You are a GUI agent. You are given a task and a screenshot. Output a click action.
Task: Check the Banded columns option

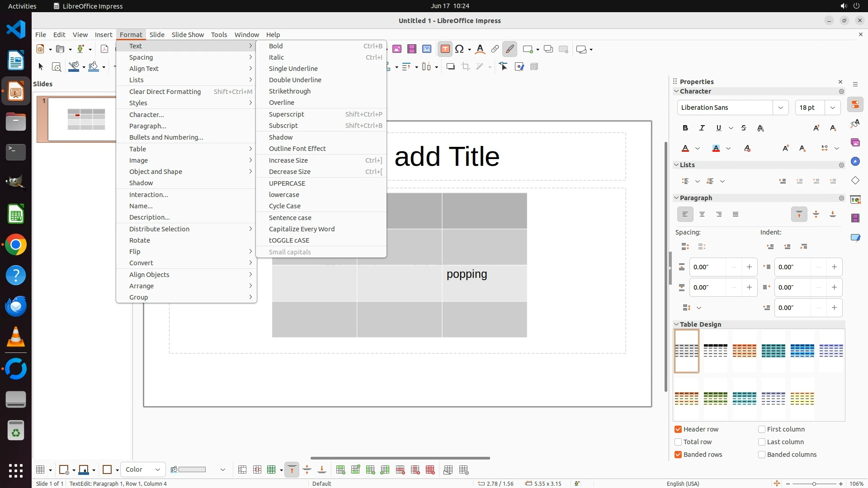tap(762, 455)
